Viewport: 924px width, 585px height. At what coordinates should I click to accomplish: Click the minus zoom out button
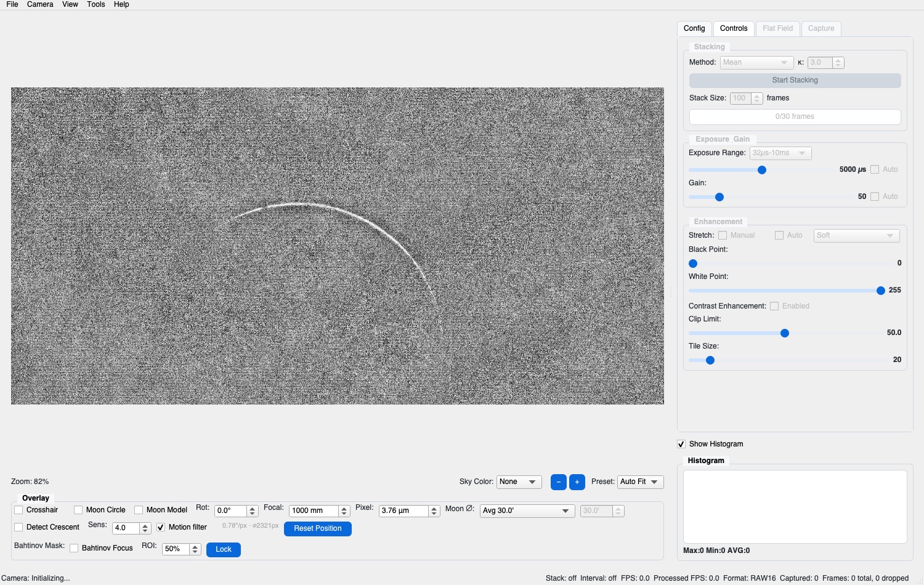(558, 482)
